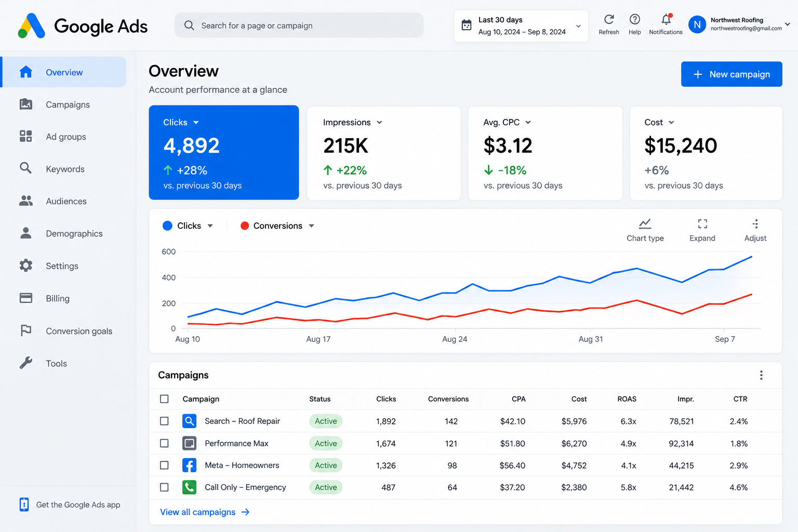Open the Clicks metric card dropdown
The width and height of the screenshot is (798, 532).
click(x=196, y=123)
